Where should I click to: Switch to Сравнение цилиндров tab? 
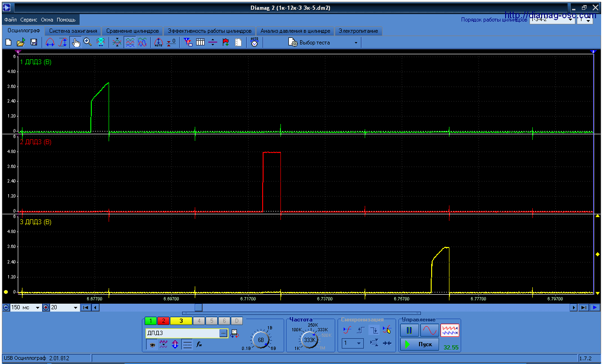coord(132,31)
